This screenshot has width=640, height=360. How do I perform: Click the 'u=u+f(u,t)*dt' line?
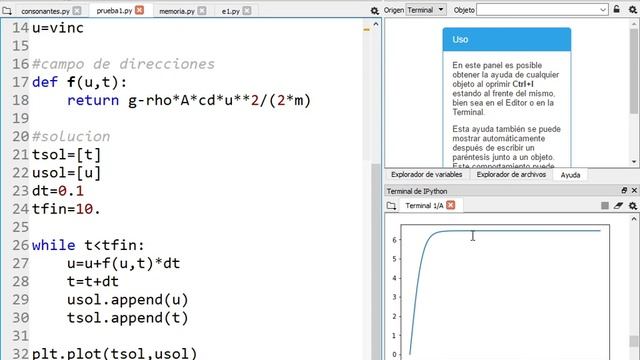123,263
